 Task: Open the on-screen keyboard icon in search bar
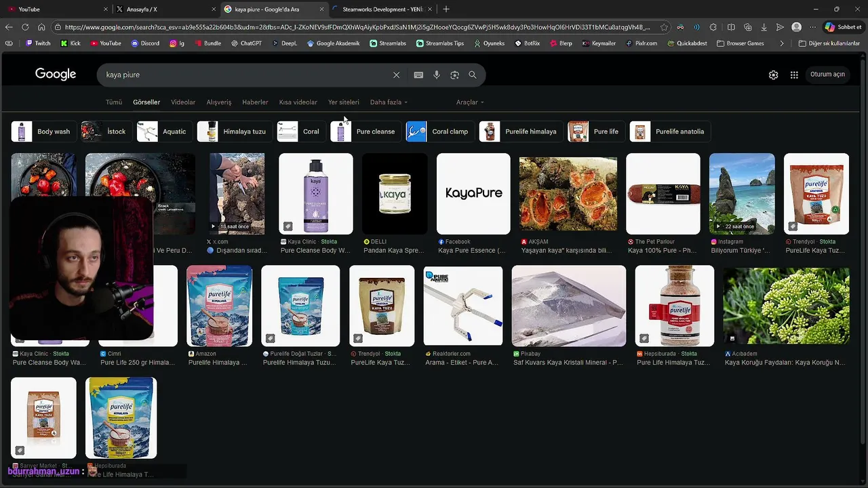(x=418, y=75)
